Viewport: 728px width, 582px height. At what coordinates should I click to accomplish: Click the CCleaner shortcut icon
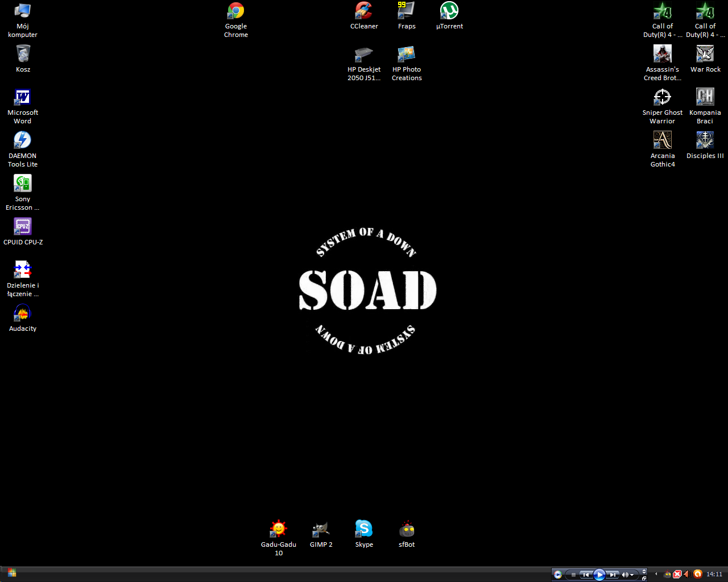[364, 15]
